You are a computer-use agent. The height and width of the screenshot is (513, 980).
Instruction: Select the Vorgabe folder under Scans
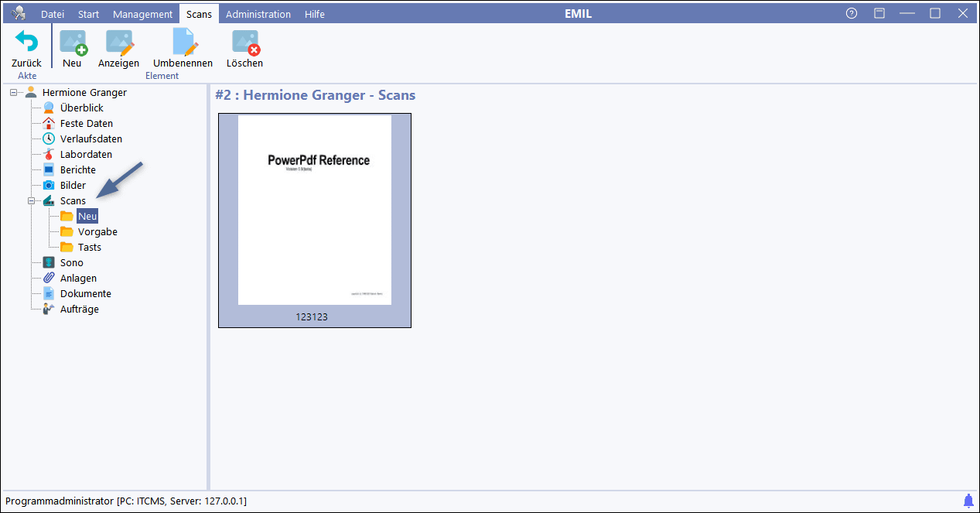point(97,231)
